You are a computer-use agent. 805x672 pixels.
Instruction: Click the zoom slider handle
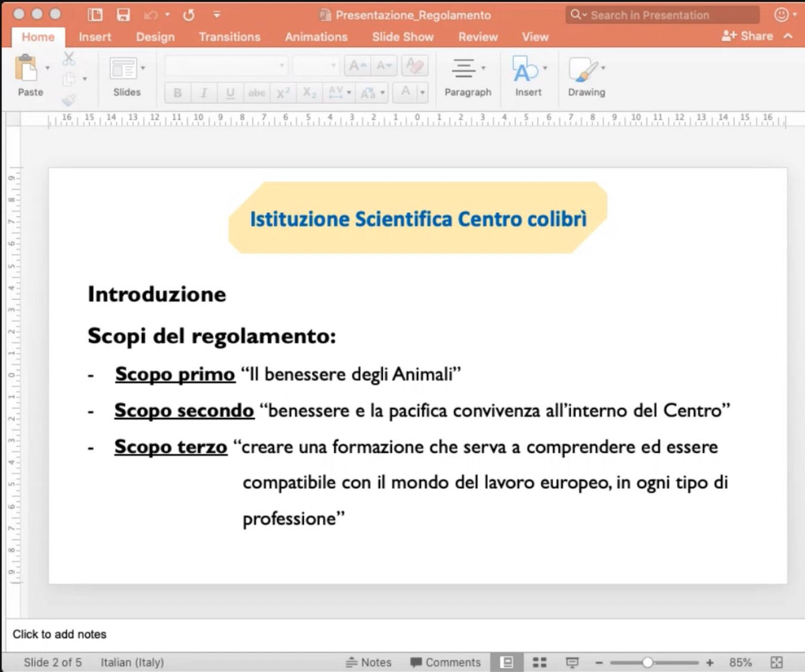[x=648, y=662]
